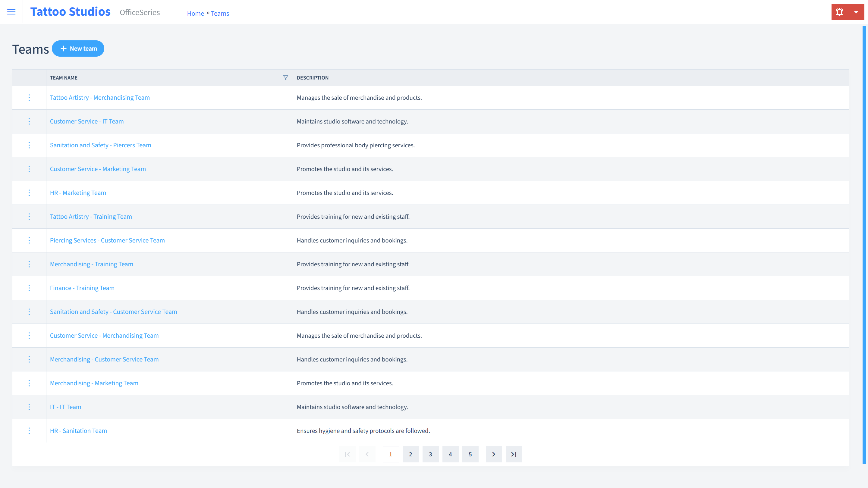
Task: Click the hamburger menu icon
Action: [x=11, y=12]
